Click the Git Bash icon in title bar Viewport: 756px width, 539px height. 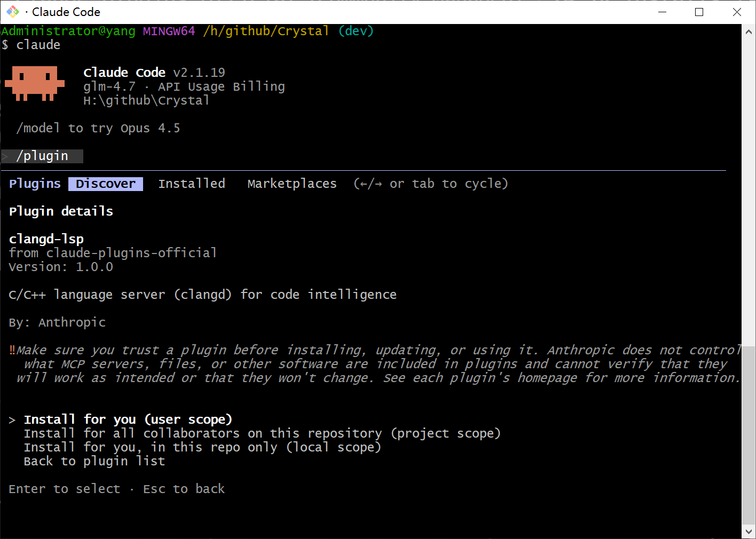click(x=13, y=12)
